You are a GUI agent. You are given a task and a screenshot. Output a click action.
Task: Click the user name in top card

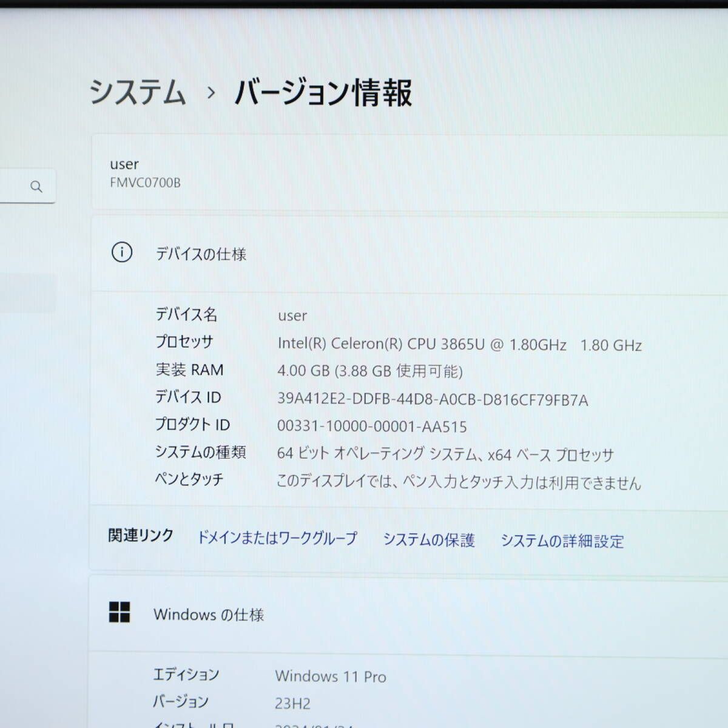click(x=124, y=164)
